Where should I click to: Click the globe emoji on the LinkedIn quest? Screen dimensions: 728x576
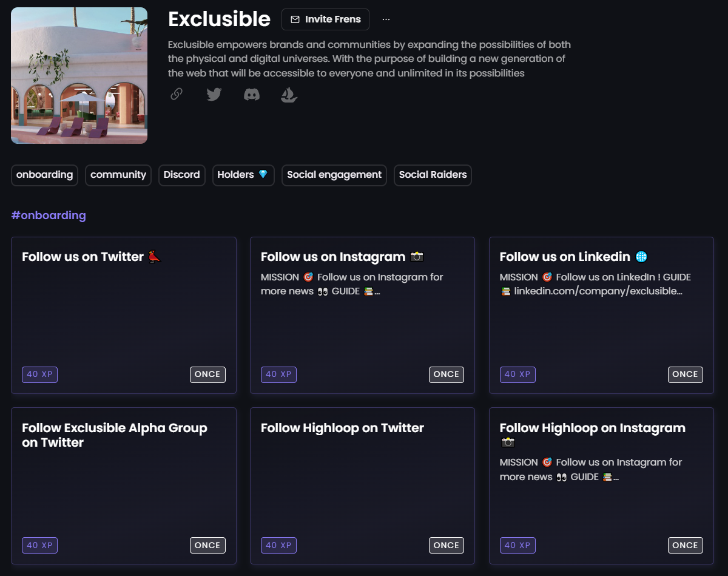[642, 257]
